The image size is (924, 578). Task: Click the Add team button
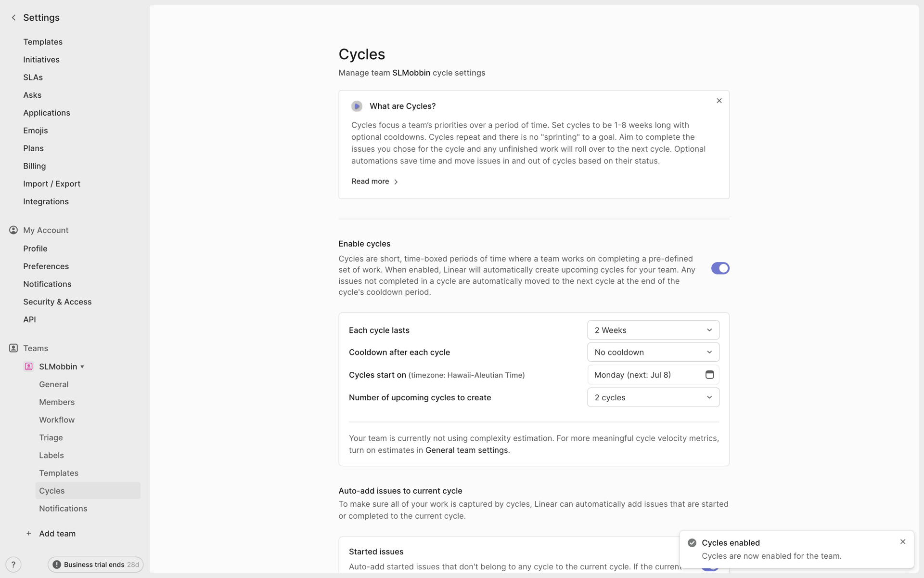[x=57, y=534]
